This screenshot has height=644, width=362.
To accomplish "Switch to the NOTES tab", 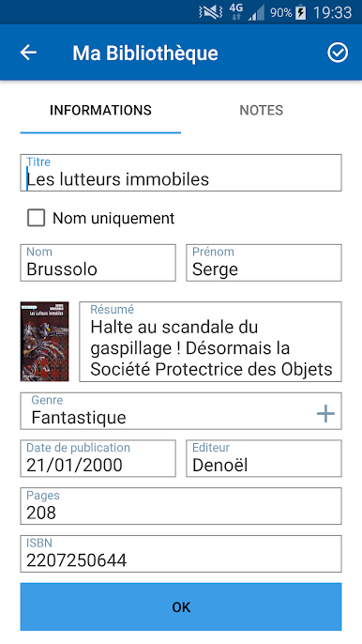I will click(262, 110).
